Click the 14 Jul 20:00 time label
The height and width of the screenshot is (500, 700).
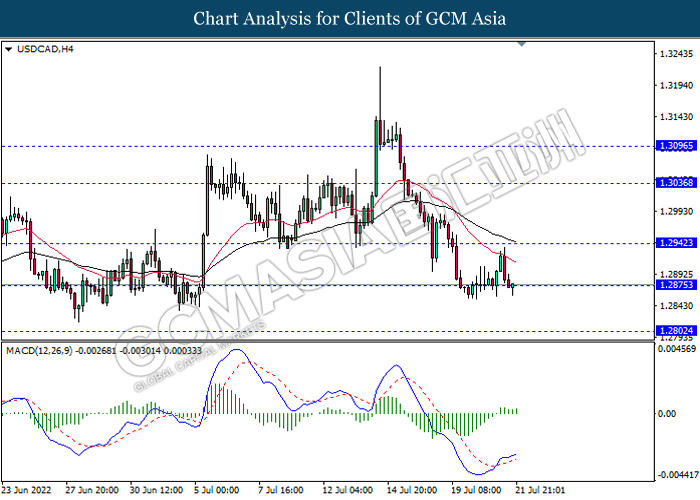point(412,490)
